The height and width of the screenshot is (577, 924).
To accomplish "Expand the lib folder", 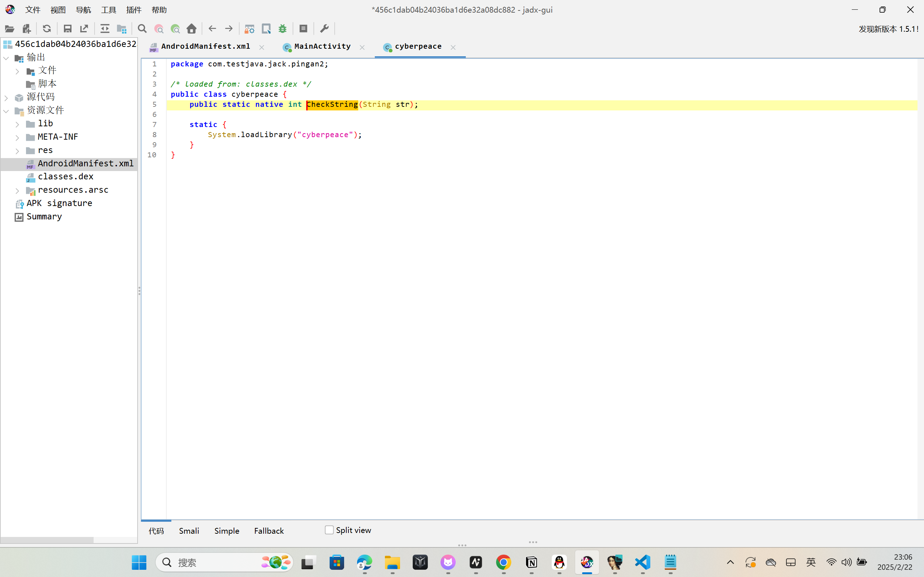I will [17, 124].
